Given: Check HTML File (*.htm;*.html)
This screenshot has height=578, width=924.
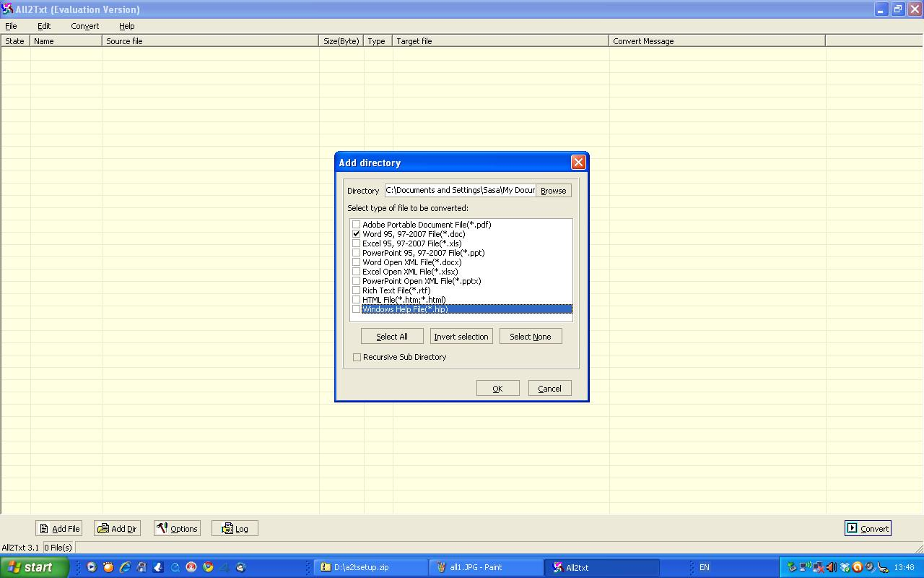Looking at the screenshot, I should pos(356,300).
